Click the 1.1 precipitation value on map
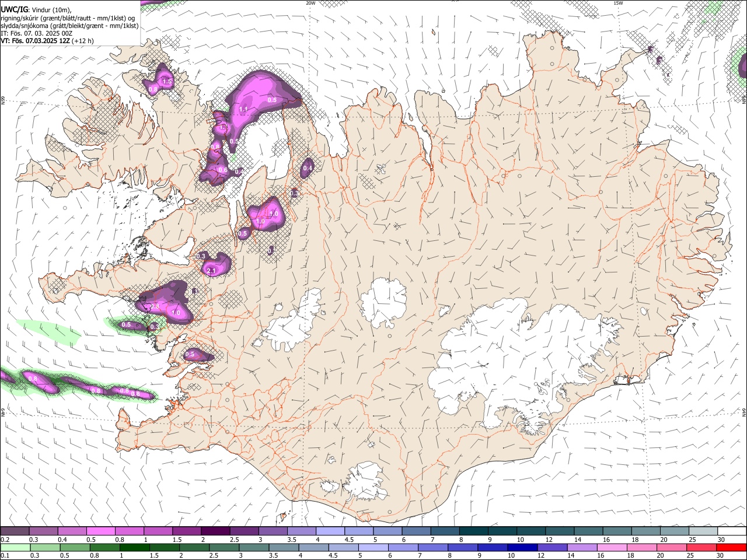This screenshot has width=747, height=560. point(244,109)
